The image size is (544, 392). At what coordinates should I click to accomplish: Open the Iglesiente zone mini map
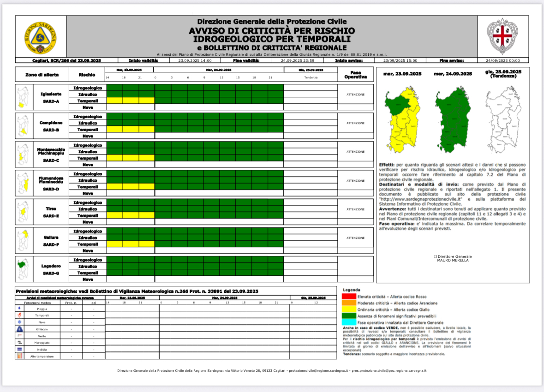coord(22,97)
